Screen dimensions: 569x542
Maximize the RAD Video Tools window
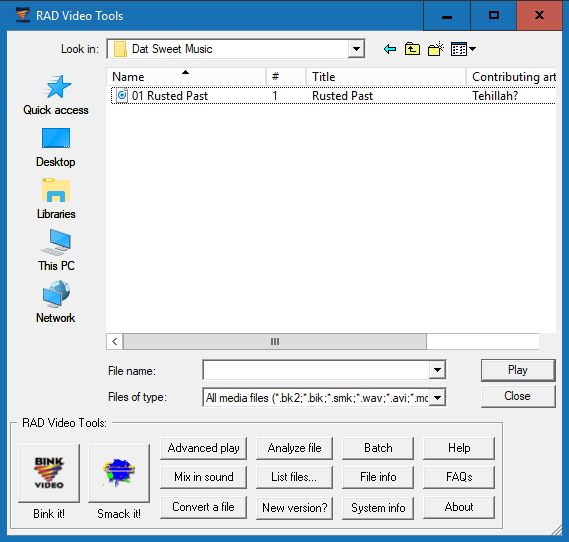click(494, 16)
